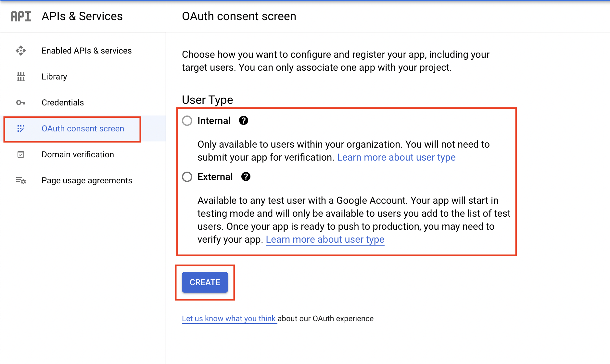The height and width of the screenshot is (364, 610).
Task: Click Let us know what you think link
Action: click(229, 319)
